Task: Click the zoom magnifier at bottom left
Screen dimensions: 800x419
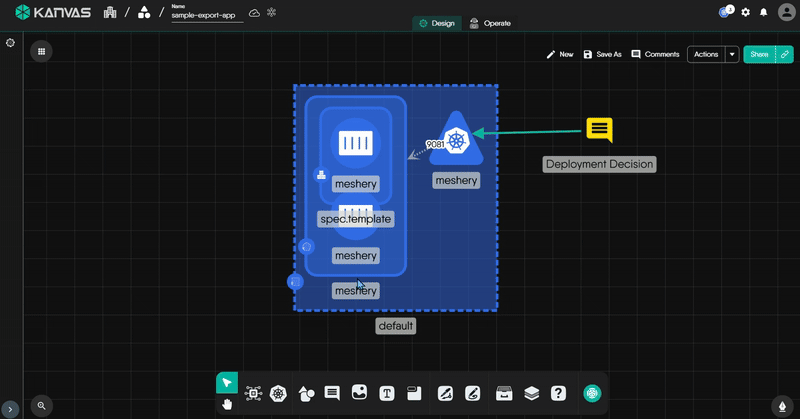Action: click(41, 406)
